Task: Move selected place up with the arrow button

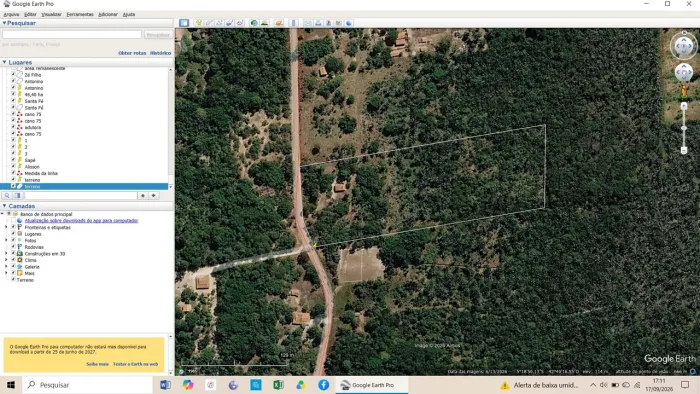Action: [x=143, y=195]
